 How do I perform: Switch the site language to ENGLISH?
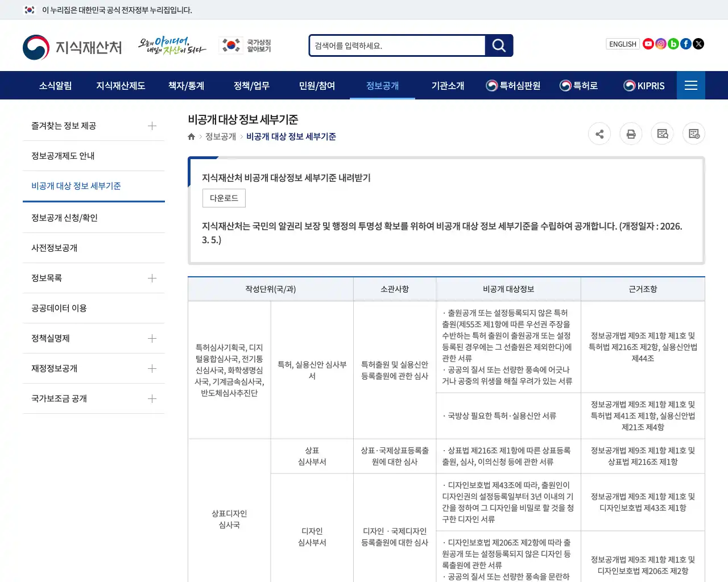(622, 44)
